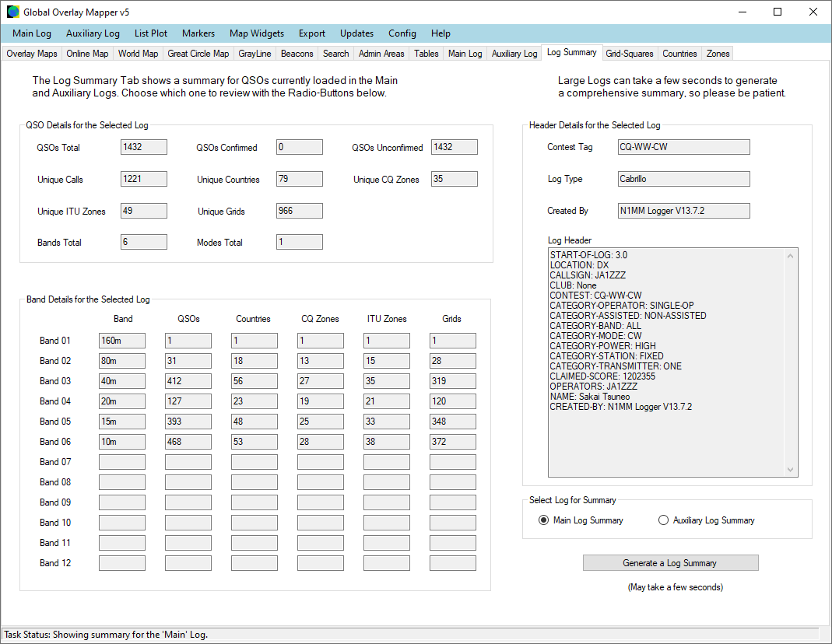
Task: Click the Log Type field showing Cabrillo
Action: (x=684, y=179)
